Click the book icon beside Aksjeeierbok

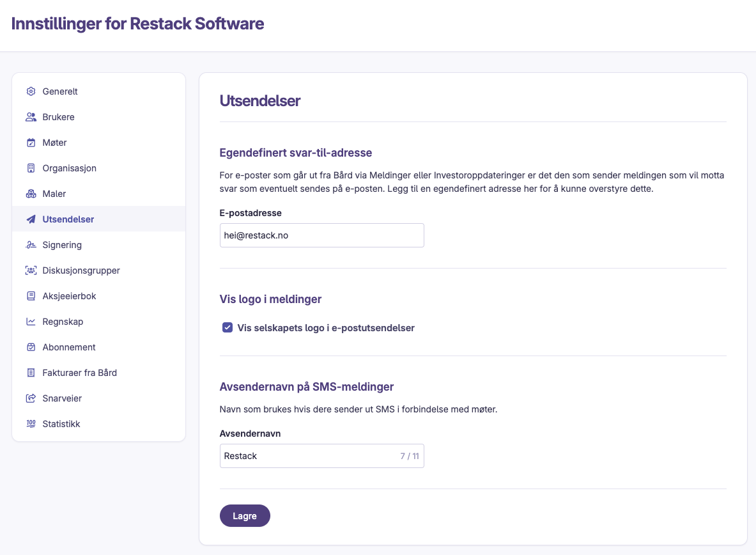pos(31,296)
